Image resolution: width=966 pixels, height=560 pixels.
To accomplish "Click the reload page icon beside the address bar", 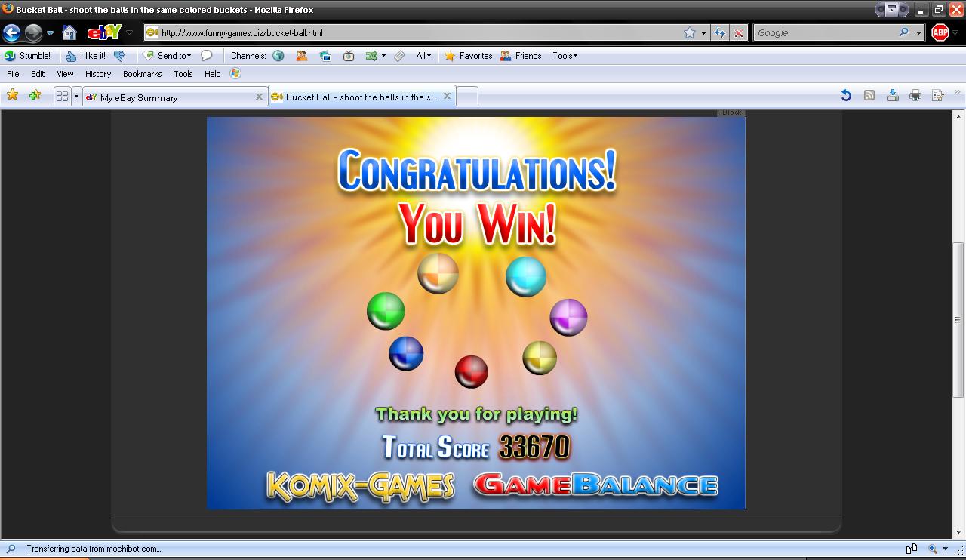I will click(720, 32).
